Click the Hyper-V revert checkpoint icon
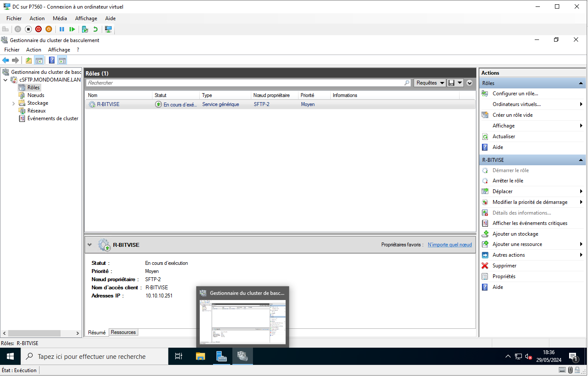 pyautogui.click(x=95, y=29)
